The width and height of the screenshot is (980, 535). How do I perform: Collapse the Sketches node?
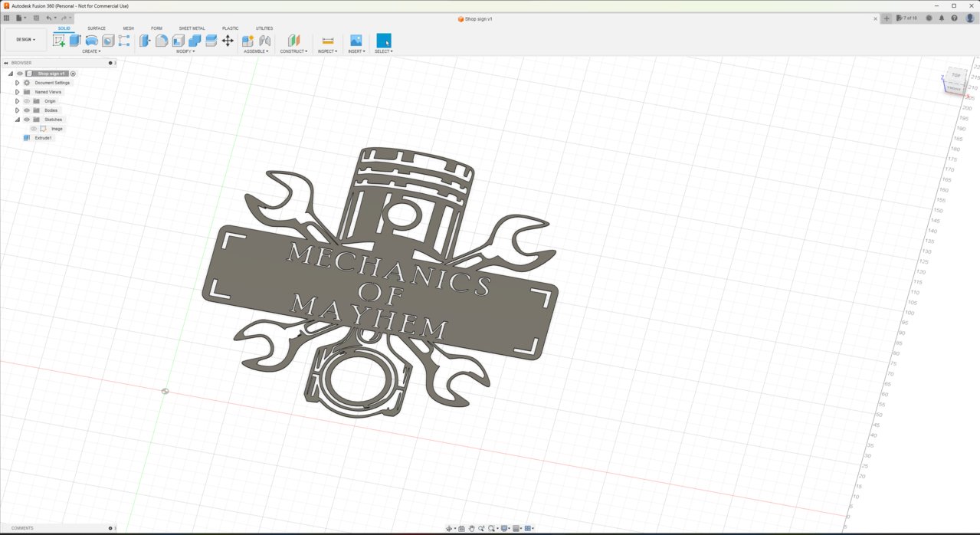pos(17,120)
